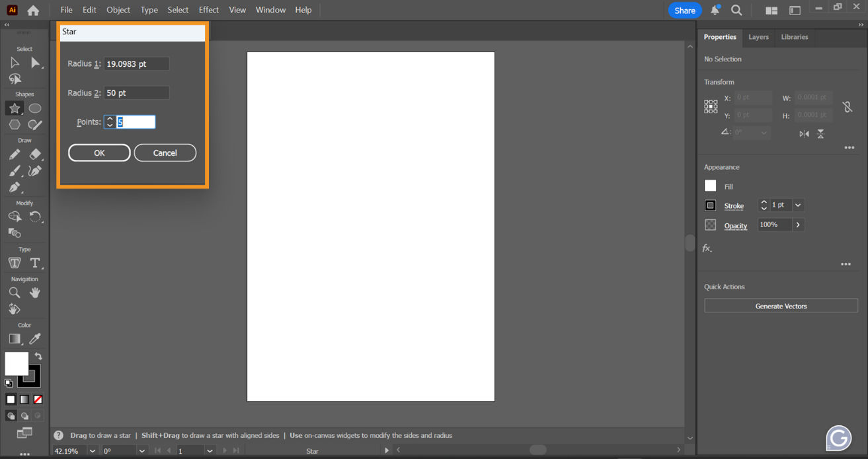This screenshot has width=868, height=459.
Task: Toggle constrain width and height proportions
Action: (848, 106)
